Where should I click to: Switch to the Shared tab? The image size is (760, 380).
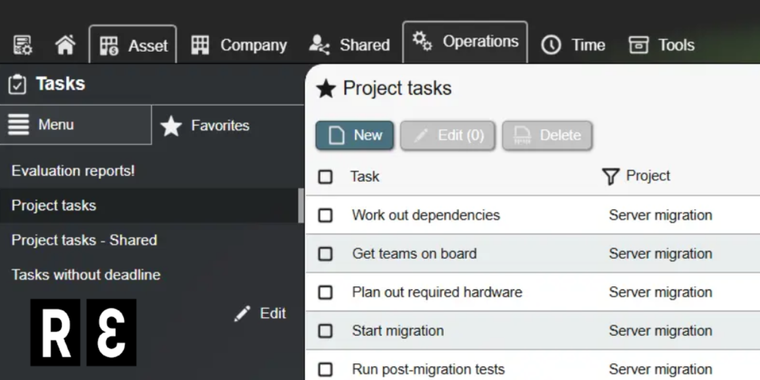coord(349,45)
